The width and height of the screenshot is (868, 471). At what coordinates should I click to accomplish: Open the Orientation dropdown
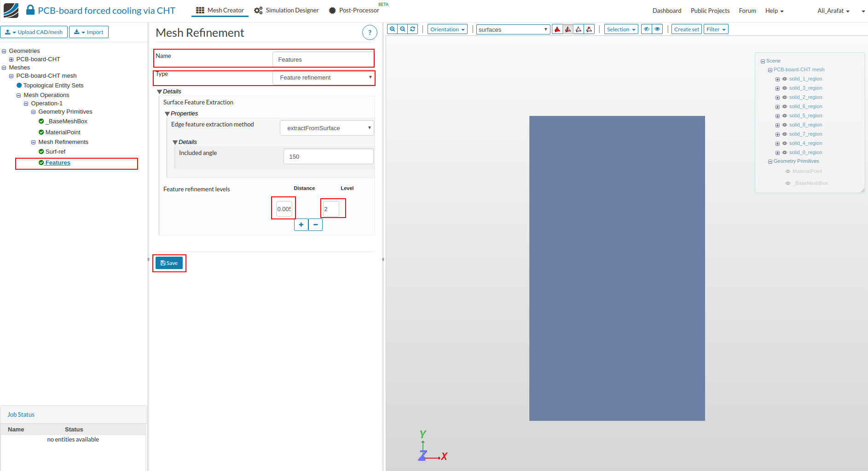447,29
